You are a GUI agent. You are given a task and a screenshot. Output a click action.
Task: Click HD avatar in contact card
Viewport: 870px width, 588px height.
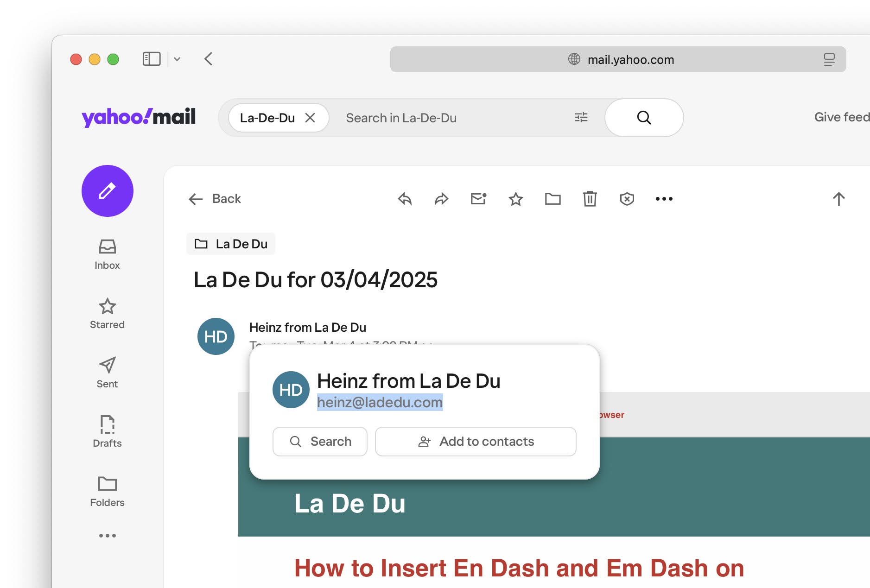[291, 390]
